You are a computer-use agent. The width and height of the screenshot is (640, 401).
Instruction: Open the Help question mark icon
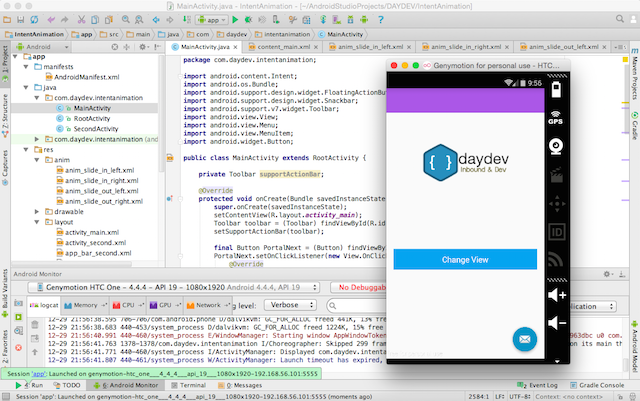point(380,20)
